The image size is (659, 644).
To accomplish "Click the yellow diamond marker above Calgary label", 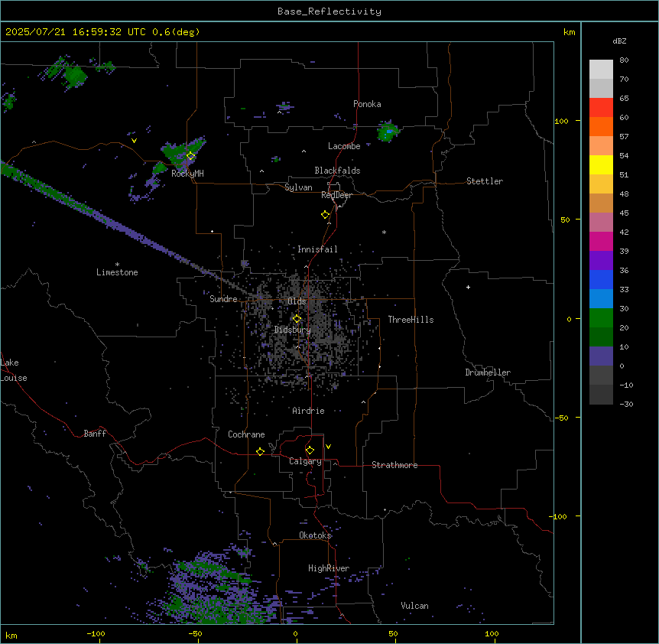I will [310, 450].
